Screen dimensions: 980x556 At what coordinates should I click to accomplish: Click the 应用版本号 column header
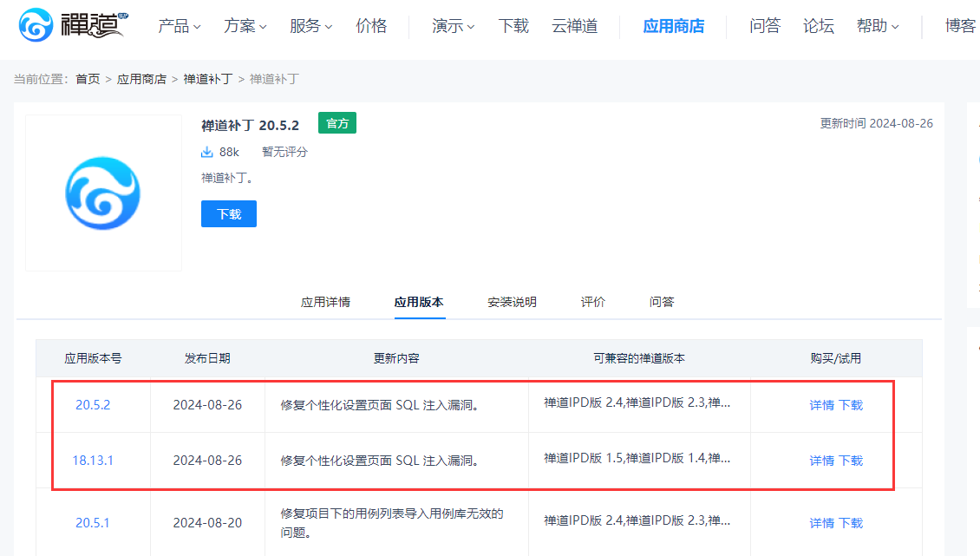(93, 358)
